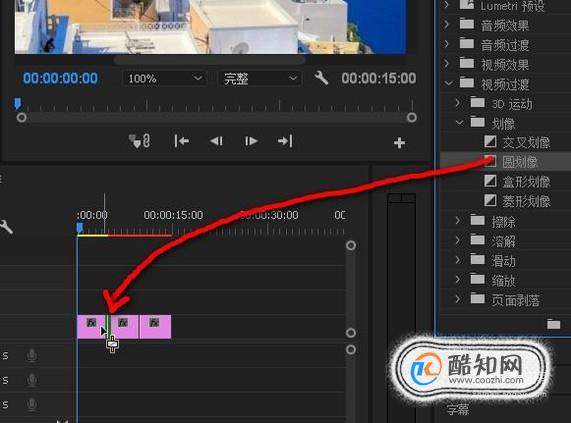571x423 pixels.
Task: Toggle voice-over microphone on second audio track
Action: (32, 380)
